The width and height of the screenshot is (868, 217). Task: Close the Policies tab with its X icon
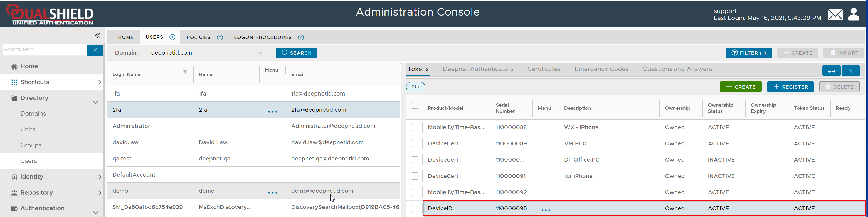pyautogui.click(x=220, y=37)
